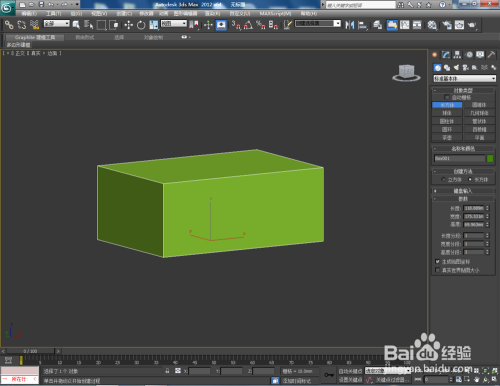Click the teapot Render Production icon

click(x=472, y=25)
